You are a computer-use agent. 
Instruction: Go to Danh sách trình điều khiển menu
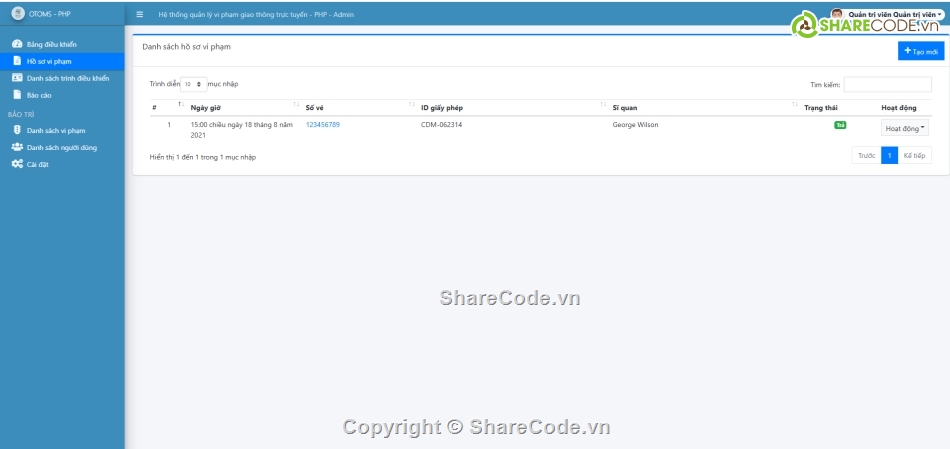(68, 78)
